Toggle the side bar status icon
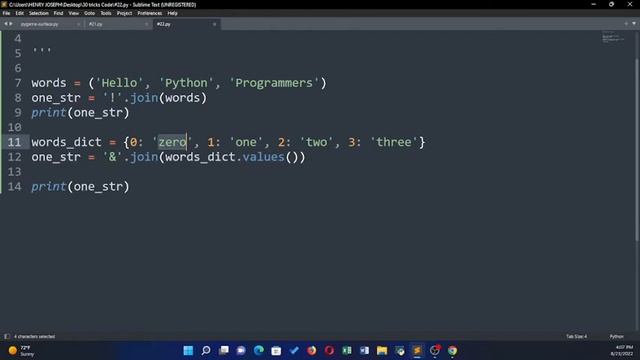This screenshot has height=360, width=640. (x=7, y=336)
